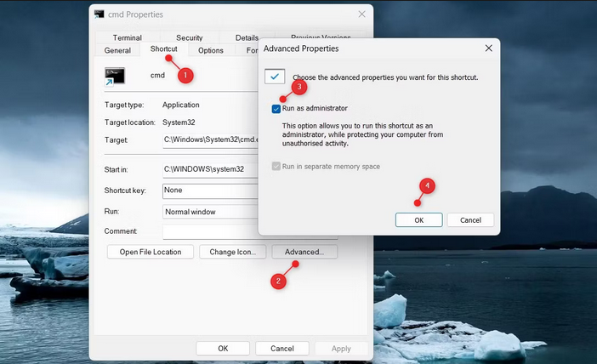Open the Run window mode dropdown
The image size is (597, 364).
(211, 212)
